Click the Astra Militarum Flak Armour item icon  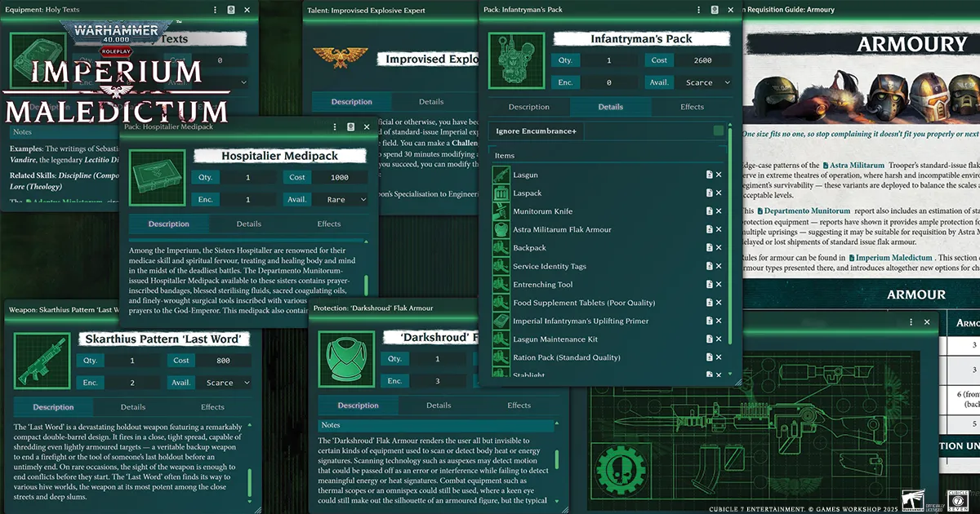coord(501,229)
